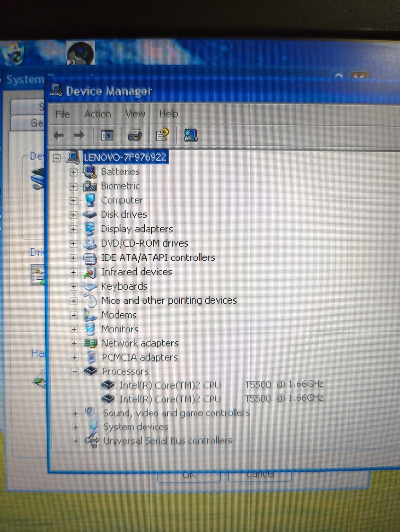Screen dimensions: 400x532
Task: Click the Processors chip icon
Action: click(91, 371)
